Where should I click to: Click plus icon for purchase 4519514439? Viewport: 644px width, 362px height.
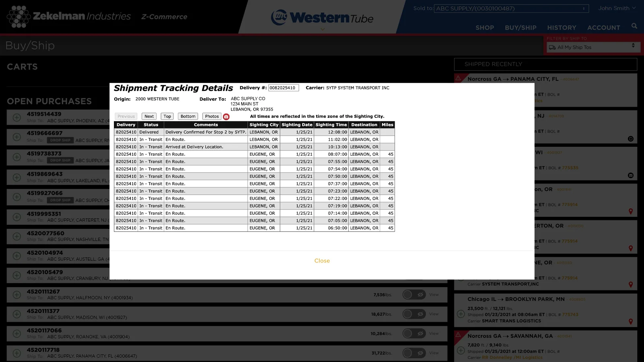pos(17,117)
